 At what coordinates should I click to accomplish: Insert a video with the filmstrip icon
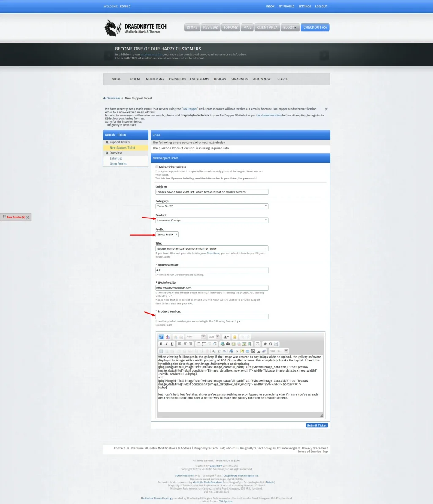pos(250,344)
